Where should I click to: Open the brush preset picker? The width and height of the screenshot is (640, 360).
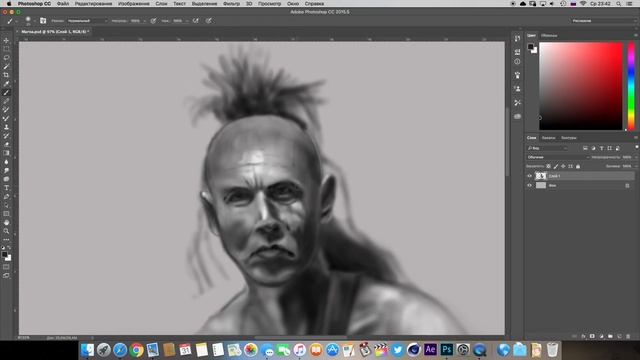pos(29,20)
